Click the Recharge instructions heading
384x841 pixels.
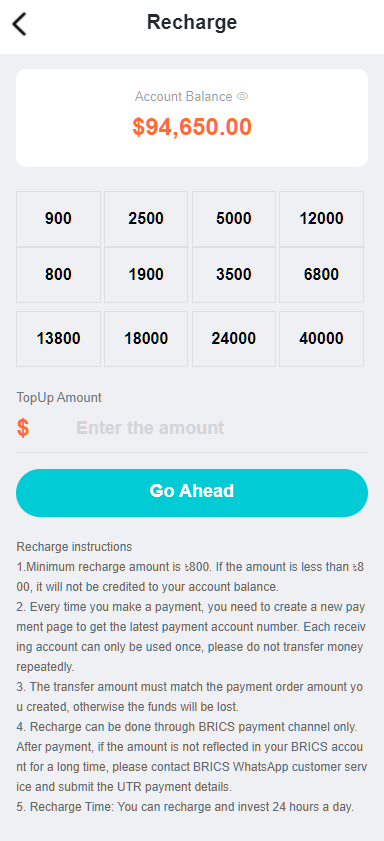coord(74,547)
